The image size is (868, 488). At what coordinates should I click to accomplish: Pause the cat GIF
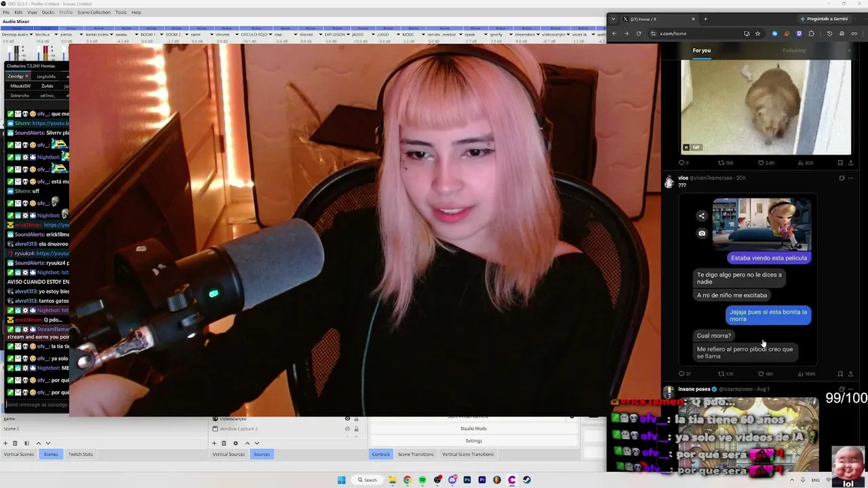tap(686, 147)
